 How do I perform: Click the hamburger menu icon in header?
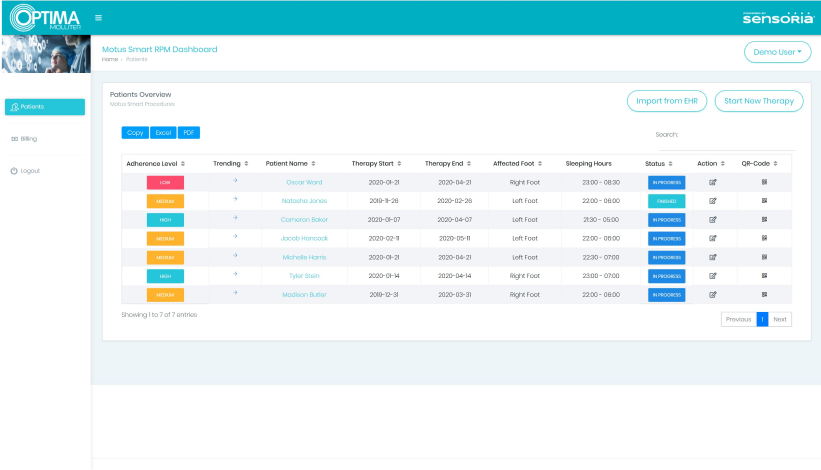[x=98, y=17]
